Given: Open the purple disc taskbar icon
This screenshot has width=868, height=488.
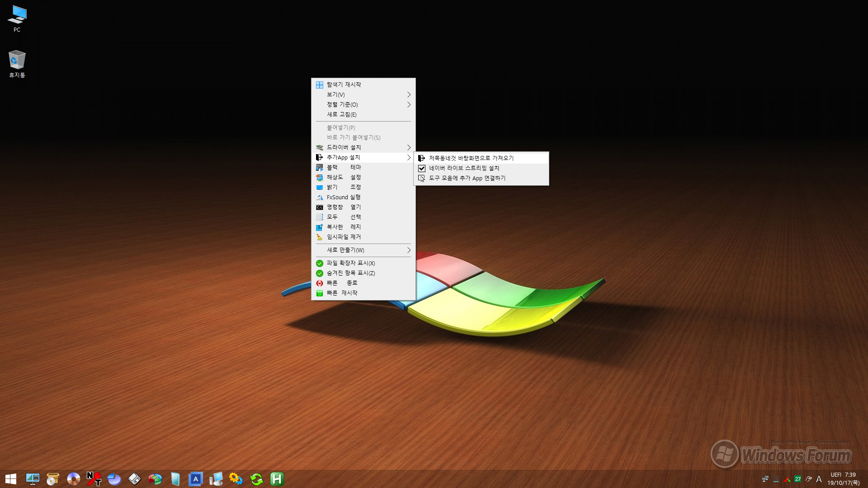Looking at the screenshot, I should point(73,479).
